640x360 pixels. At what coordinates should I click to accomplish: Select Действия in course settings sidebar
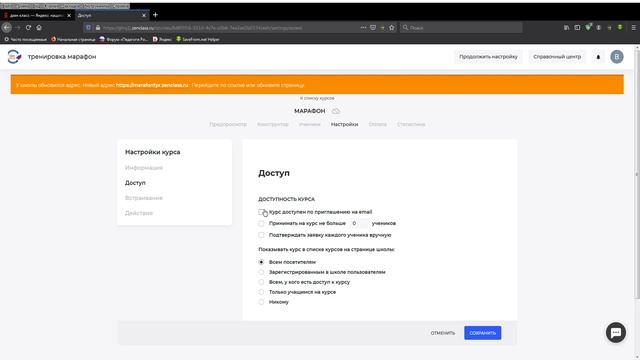139,213
